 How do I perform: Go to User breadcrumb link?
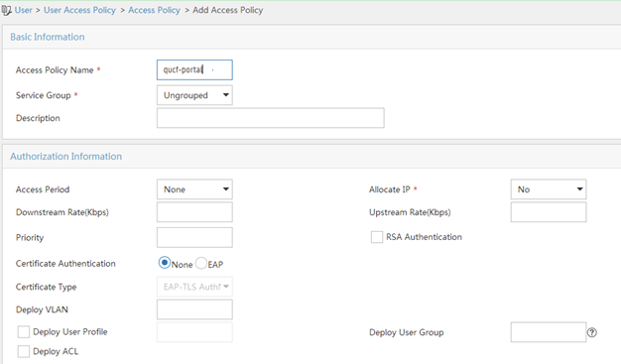(x=24, y=10)
